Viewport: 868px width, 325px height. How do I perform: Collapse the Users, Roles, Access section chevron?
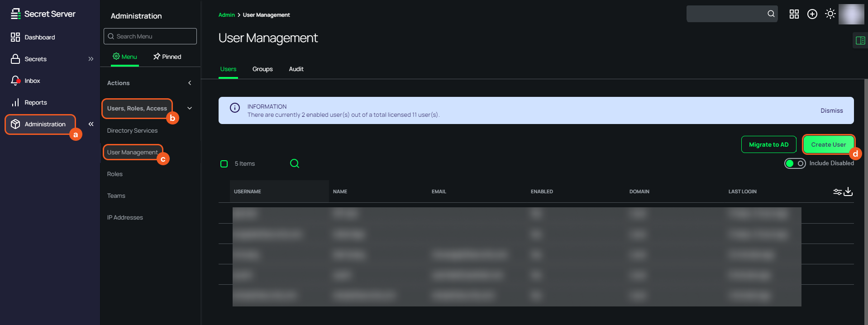[190, 108]
